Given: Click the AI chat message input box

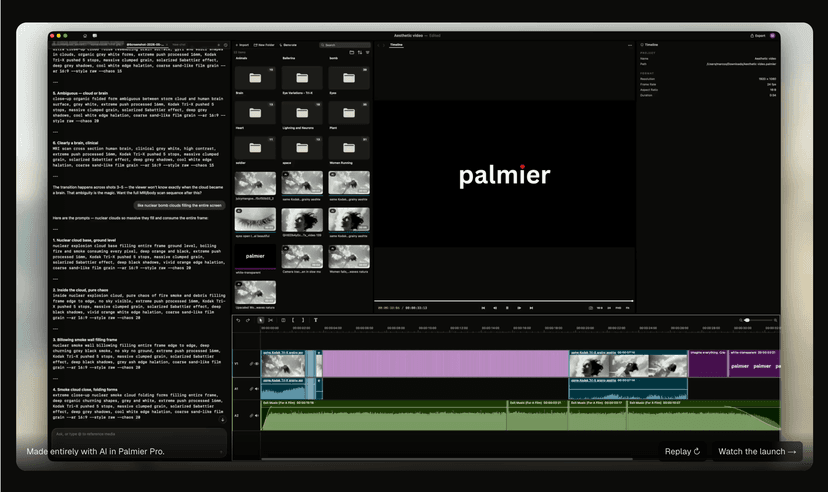Looking at the screenshot, I should (139, 441).
